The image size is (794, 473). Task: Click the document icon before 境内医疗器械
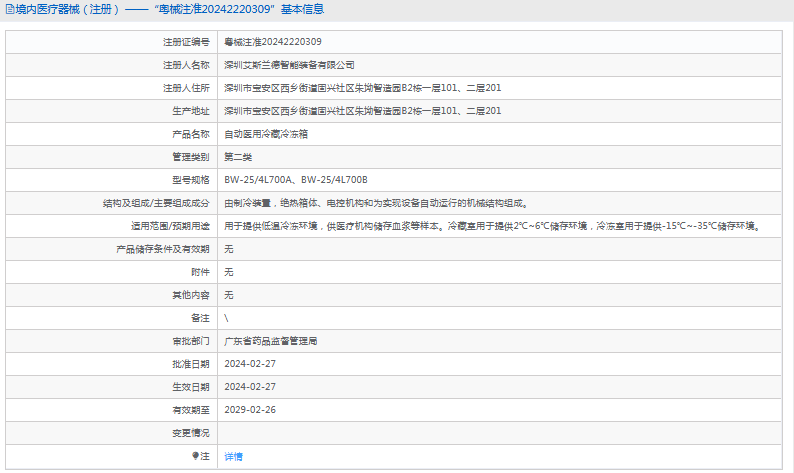10,9
